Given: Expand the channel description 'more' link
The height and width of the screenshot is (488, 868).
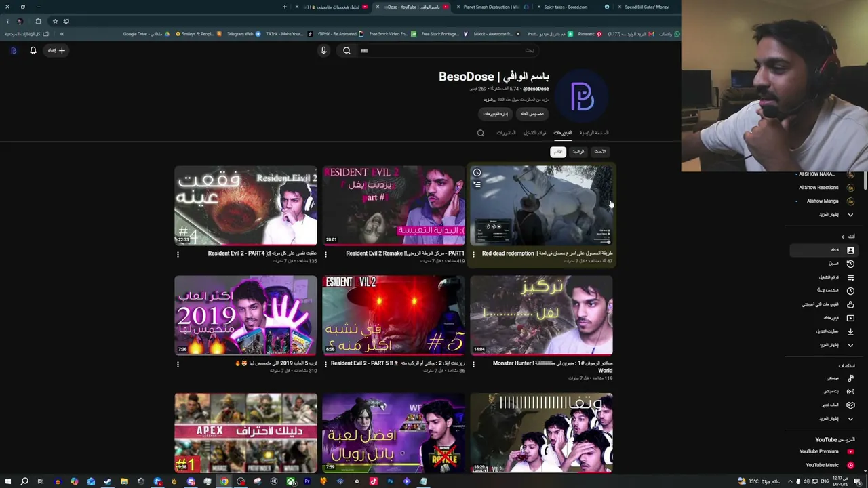Looking at the screenshot, I should click(490, 100).
